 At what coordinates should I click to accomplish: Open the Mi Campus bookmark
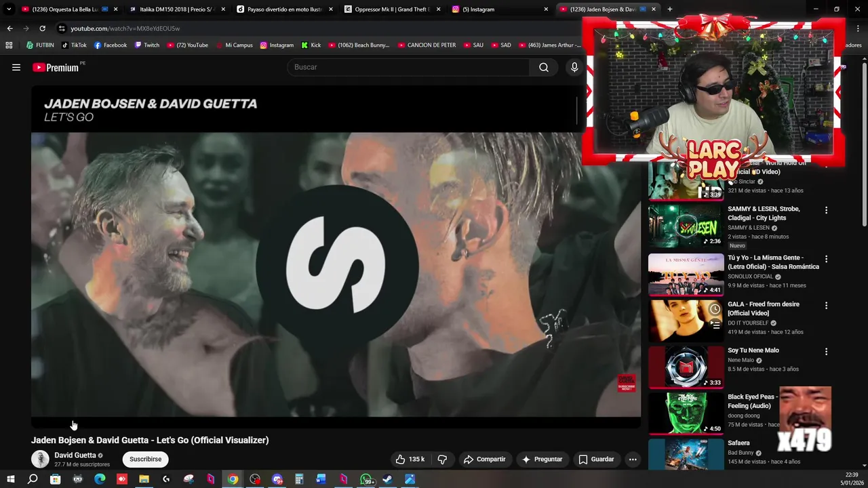coord(234,45)
